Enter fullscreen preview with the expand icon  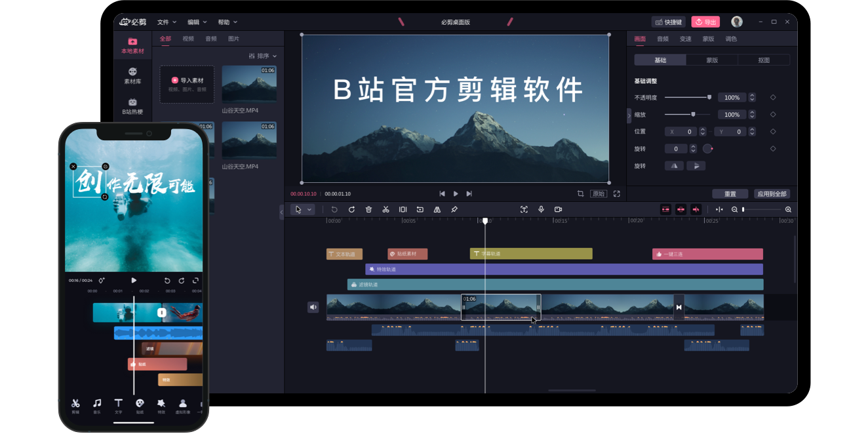(x=617, y=194)
